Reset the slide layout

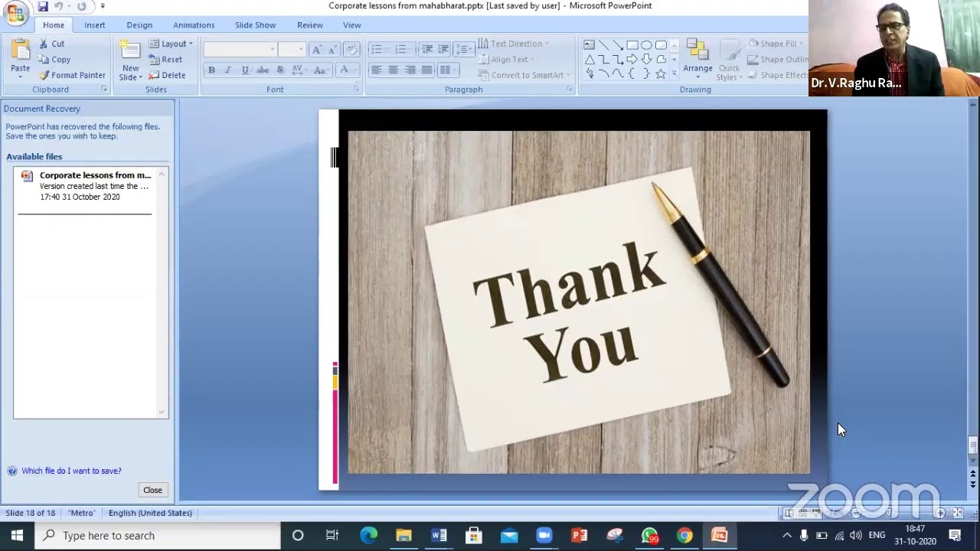click(165, 60)
